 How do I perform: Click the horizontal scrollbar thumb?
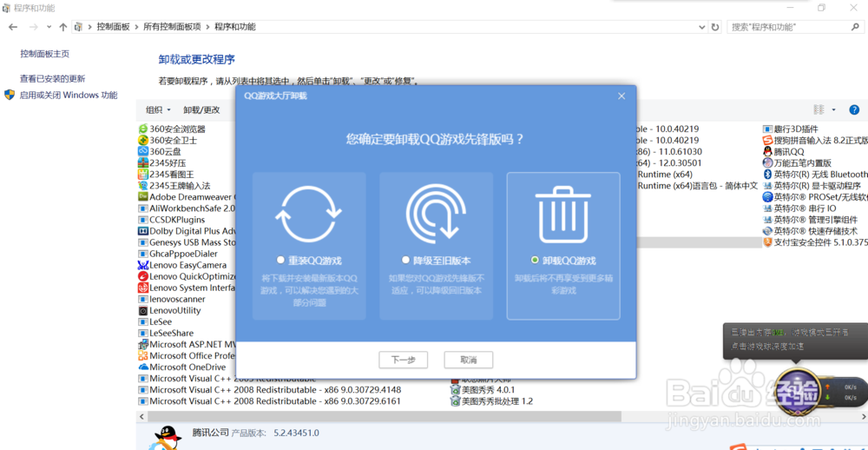[385, 416]
